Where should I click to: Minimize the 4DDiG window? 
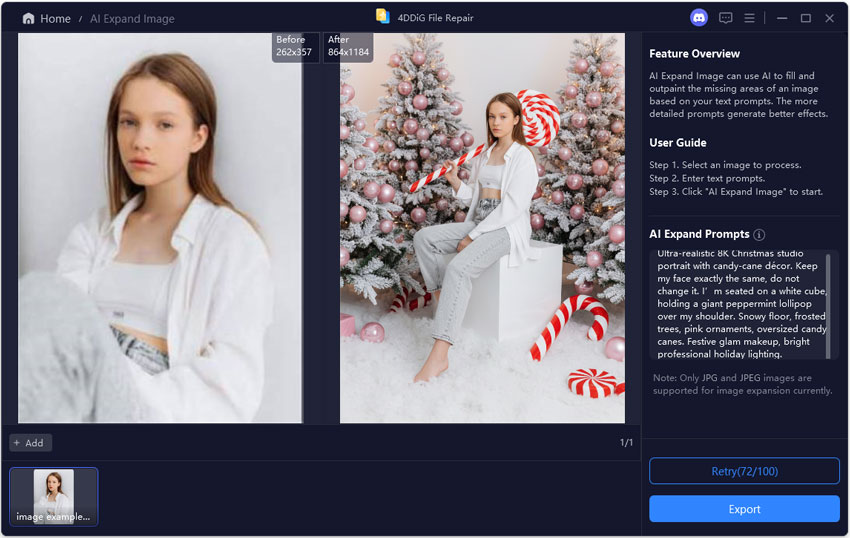click(x=782, y=18)
